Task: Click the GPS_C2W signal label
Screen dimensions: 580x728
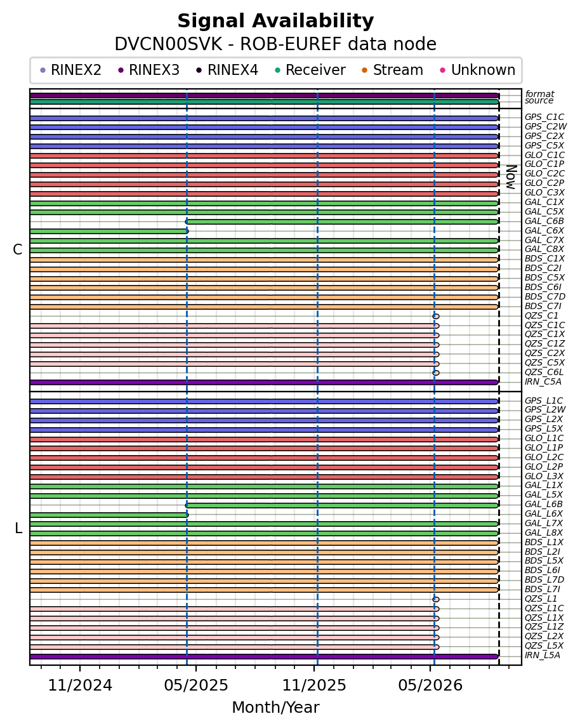Action: coord(546,126)
